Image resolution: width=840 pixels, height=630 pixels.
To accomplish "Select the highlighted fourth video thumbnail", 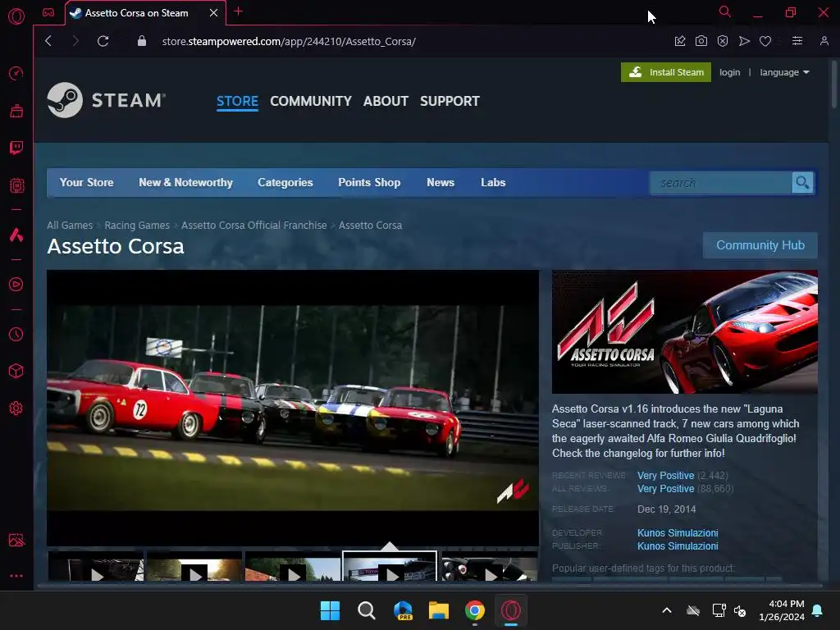I will 390,567.
